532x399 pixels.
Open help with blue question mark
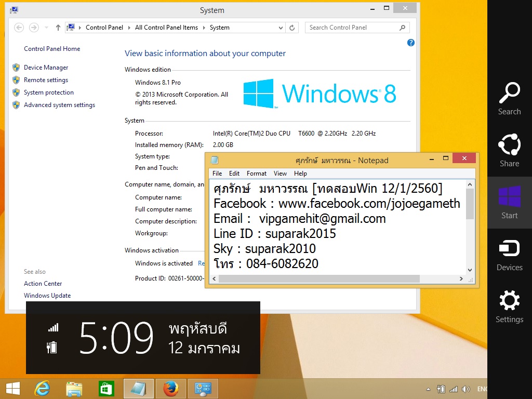click(x=410, y=43)
